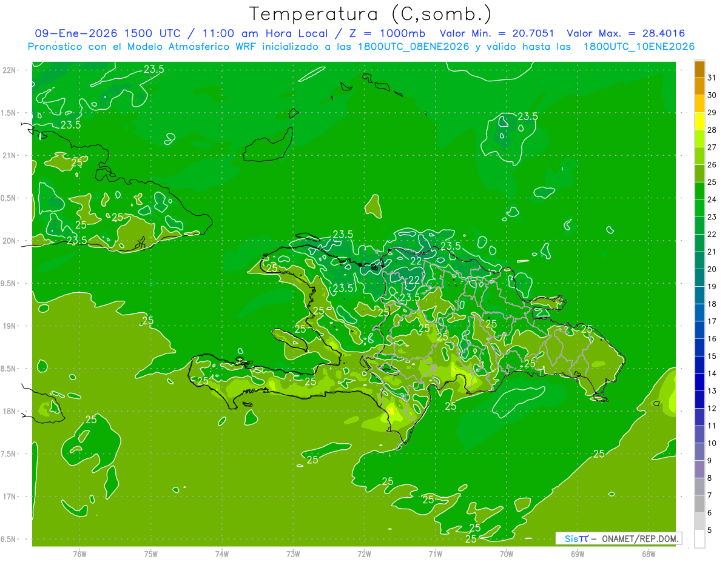
Task: Click the 7.5N latitude axis label
Action: [9, 454]
